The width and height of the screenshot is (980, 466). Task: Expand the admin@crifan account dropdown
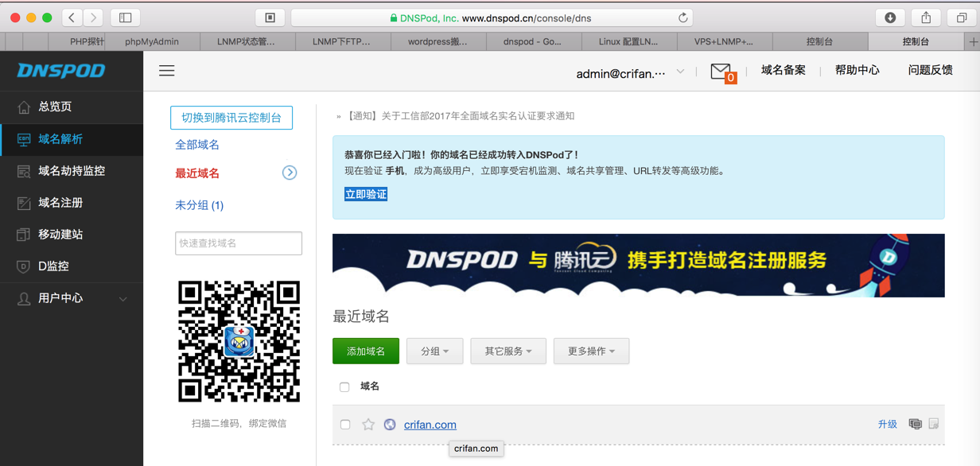pos(681,72)
